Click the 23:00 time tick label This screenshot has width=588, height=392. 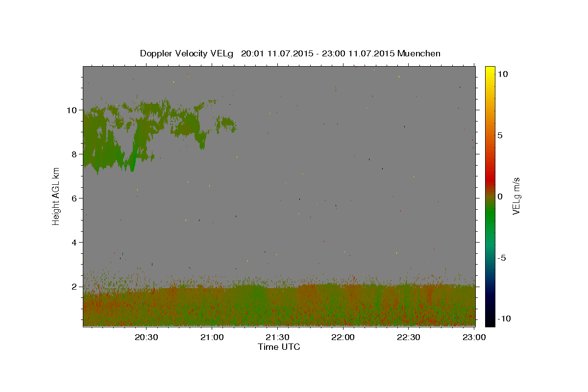474,337
